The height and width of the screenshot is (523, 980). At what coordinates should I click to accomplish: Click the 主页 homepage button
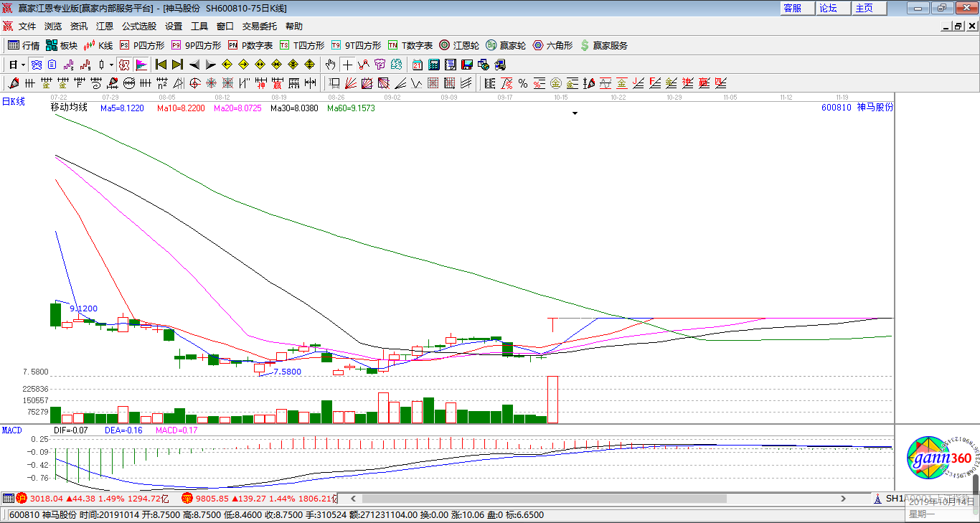[x=870, y=8]
